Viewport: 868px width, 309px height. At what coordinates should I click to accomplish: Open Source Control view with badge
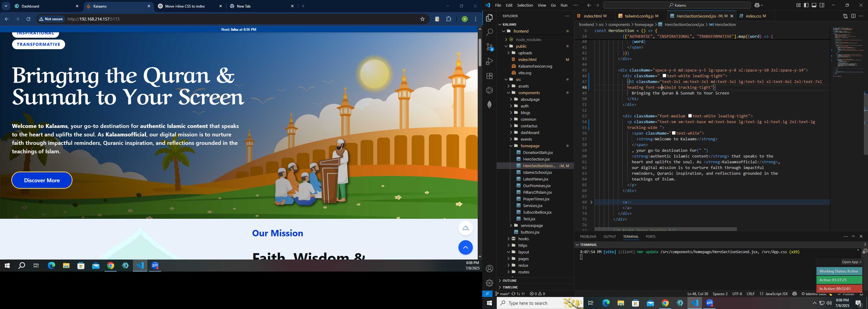point(489,47)
